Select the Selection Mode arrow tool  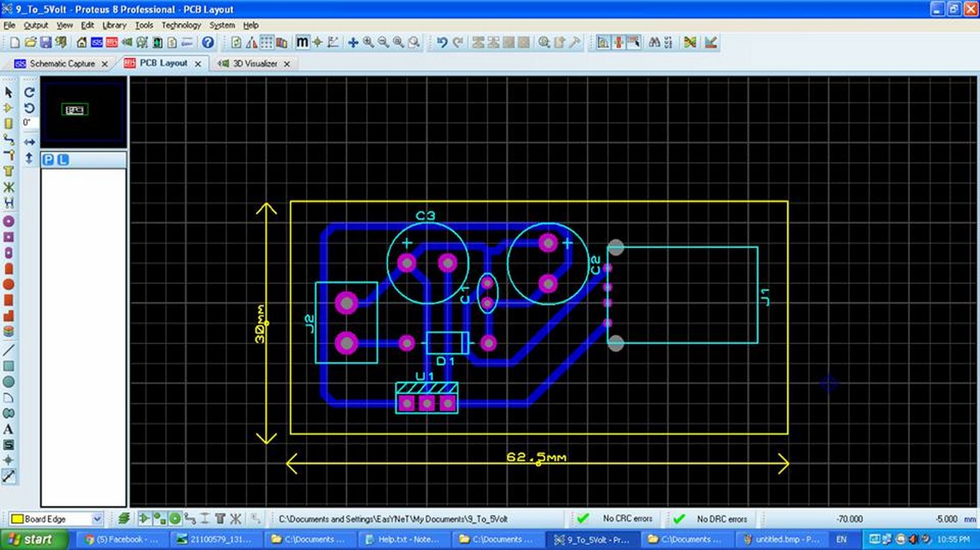(x=9, y=93)
